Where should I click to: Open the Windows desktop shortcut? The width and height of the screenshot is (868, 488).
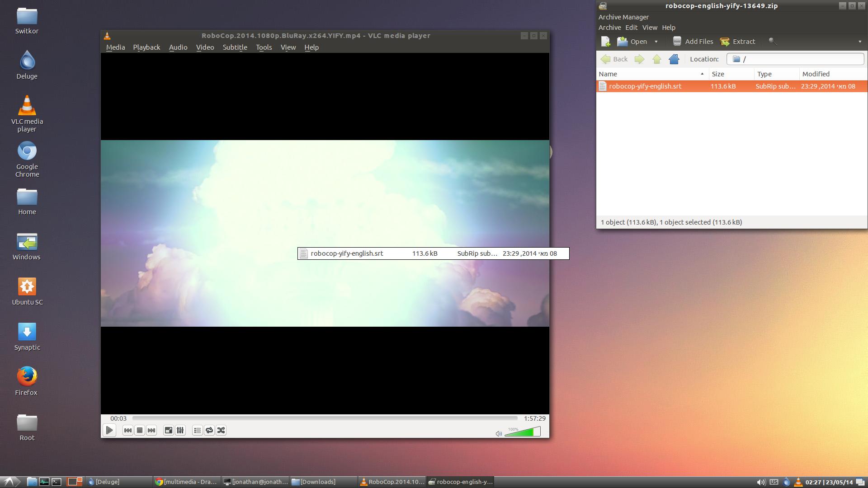[x=27, y=247]
